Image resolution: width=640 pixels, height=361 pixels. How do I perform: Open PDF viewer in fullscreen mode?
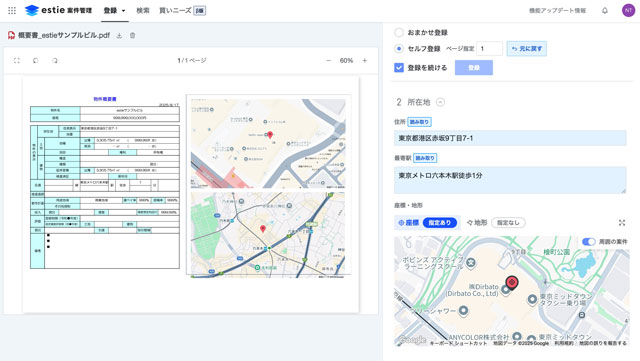pyautogui.click(x=17, y=60)
